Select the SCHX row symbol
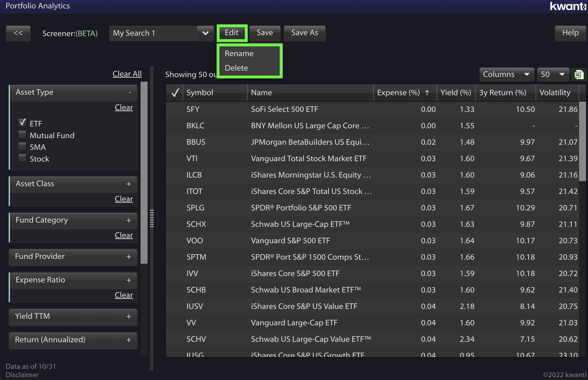 point(196,224)
